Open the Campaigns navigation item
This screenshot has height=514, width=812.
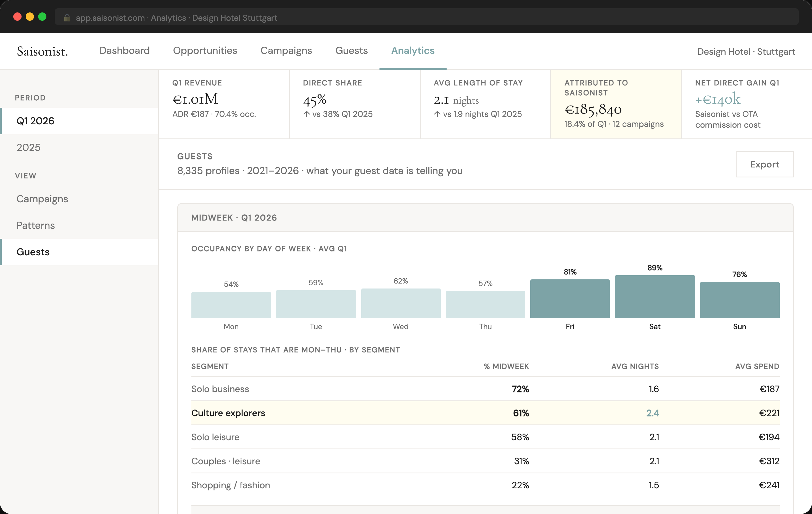[x=286, y=51]
